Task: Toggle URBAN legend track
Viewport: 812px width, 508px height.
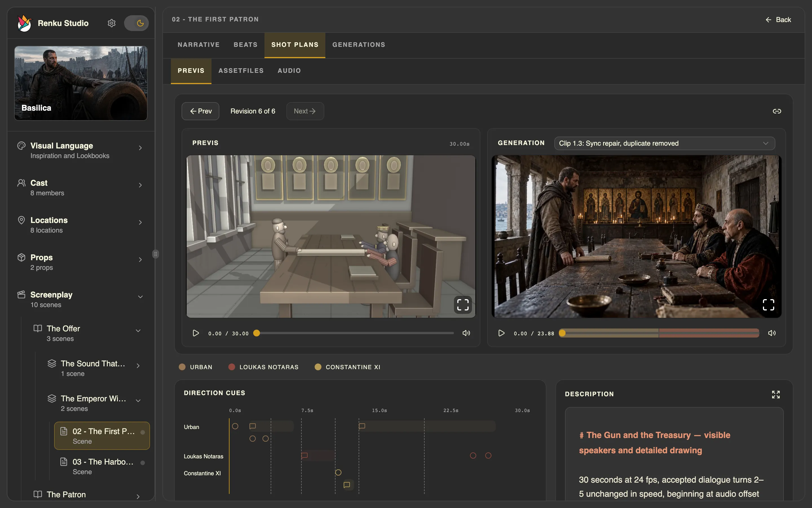Action: pyautogui.click(x=196, y=367)
